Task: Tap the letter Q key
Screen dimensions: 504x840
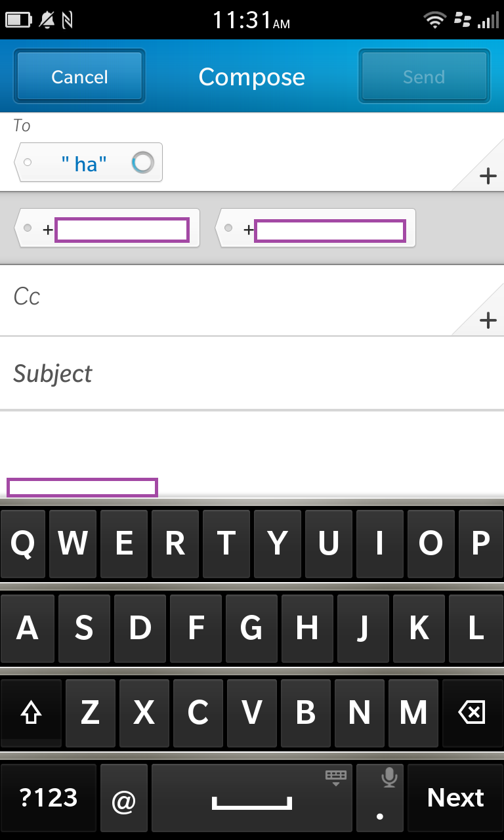Action: click(x=23, y=544)
